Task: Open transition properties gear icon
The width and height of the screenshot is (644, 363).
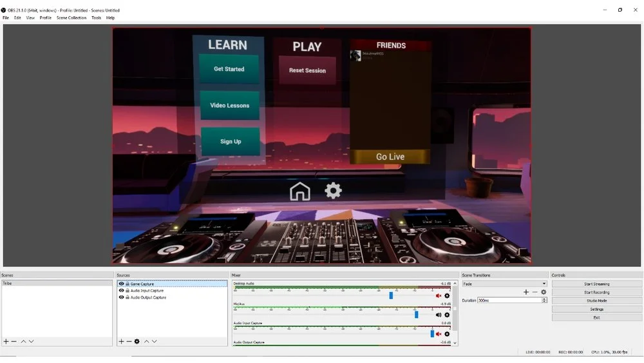Action: (x=544, y=292)
